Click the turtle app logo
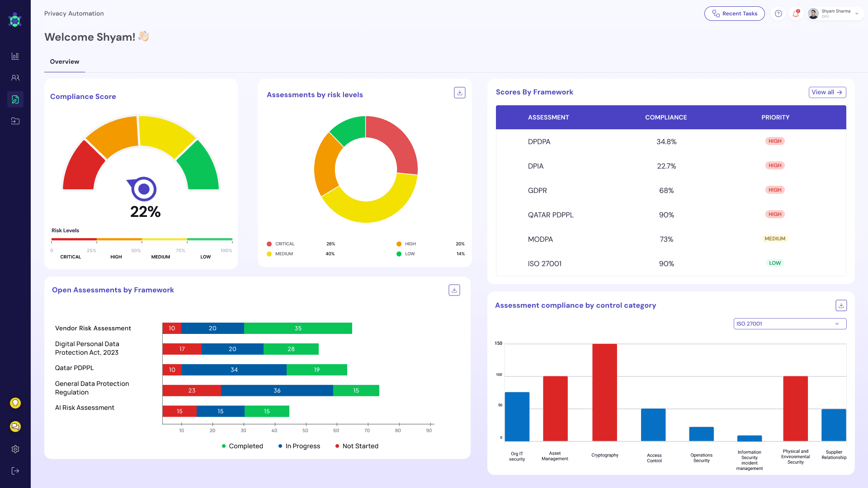The width and height of the screenshot is (868, 488). point(15,20)
